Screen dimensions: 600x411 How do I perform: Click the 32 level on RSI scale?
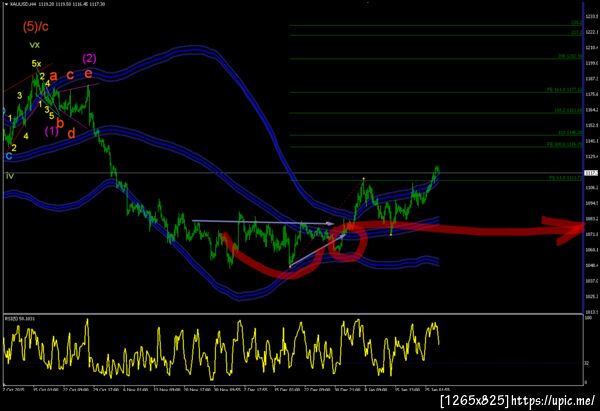click(587, 363)
